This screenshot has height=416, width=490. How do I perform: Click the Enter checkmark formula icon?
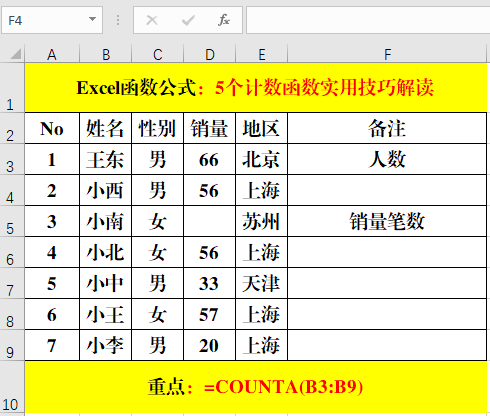point(188,20)
